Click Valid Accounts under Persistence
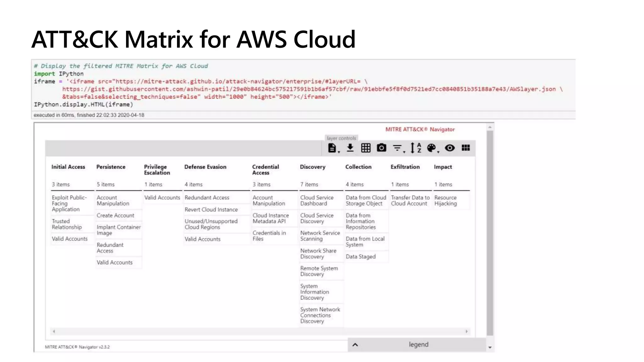This screenshot has height=362, width=644. coord(119,262)
